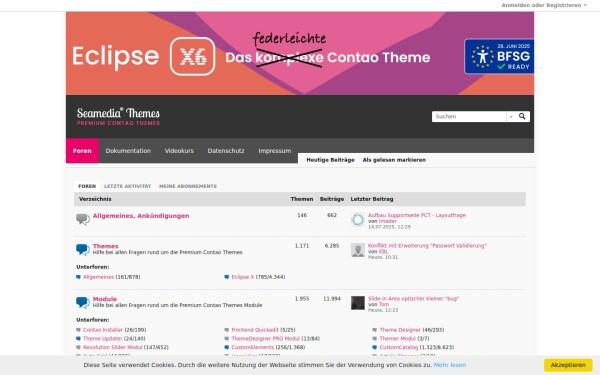
Task: Open Allgemeines subforum under Themes
Action: point(98,277)
